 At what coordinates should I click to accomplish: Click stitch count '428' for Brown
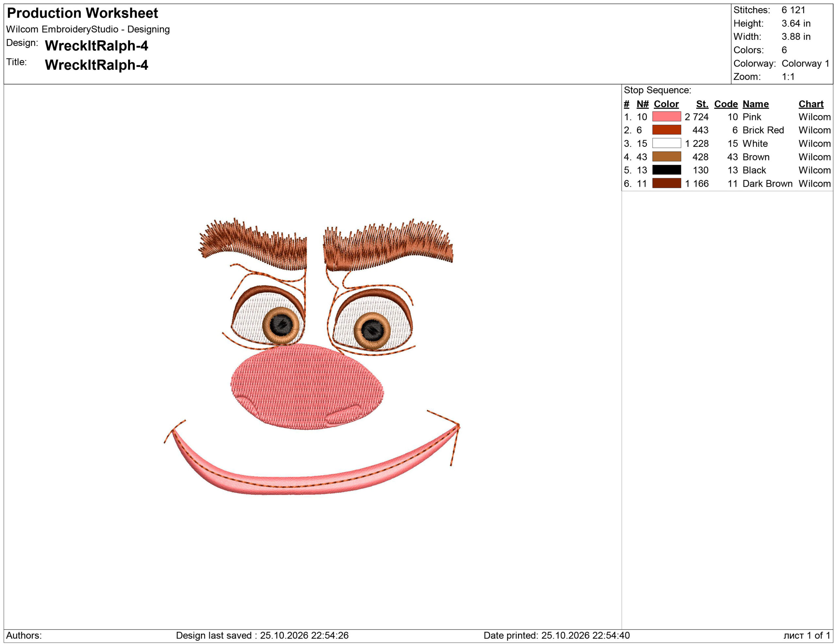[700, 157]
